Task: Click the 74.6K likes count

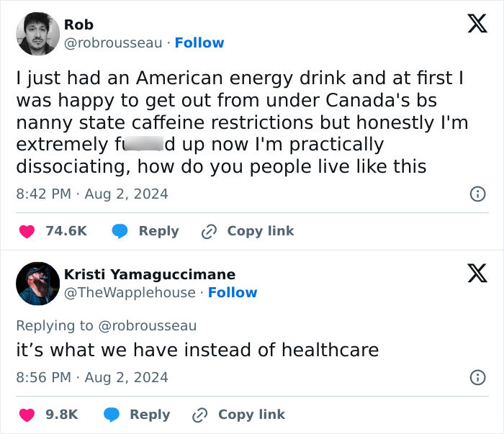Action: click(x=66, y=231)
